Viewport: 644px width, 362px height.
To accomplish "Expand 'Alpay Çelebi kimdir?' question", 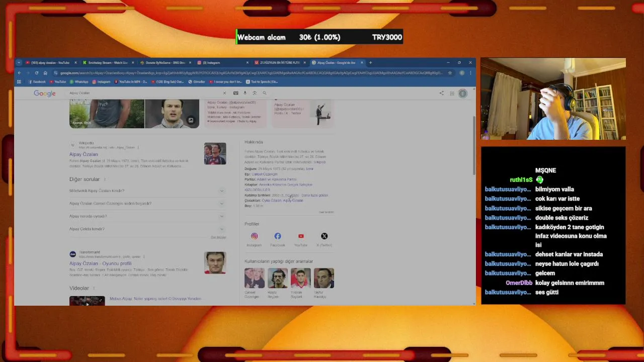I will pos(147,229).
